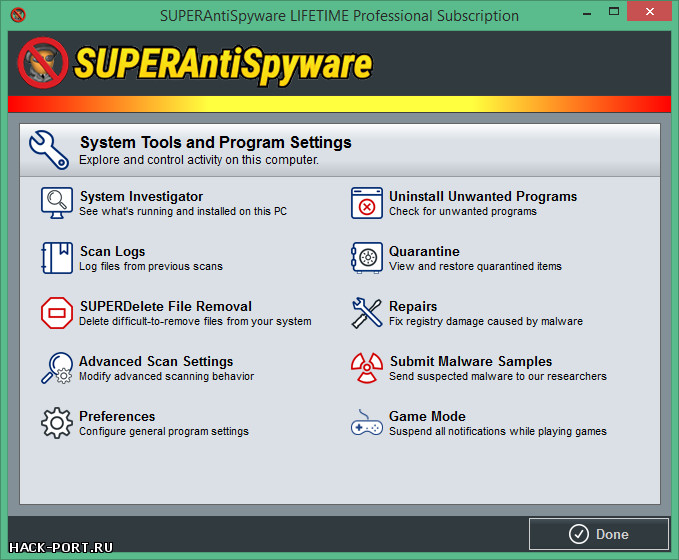The width and height of the screenshot is (679, 560).
Task: Open Advanced Scan Settings link
Action: click(156, 362)
